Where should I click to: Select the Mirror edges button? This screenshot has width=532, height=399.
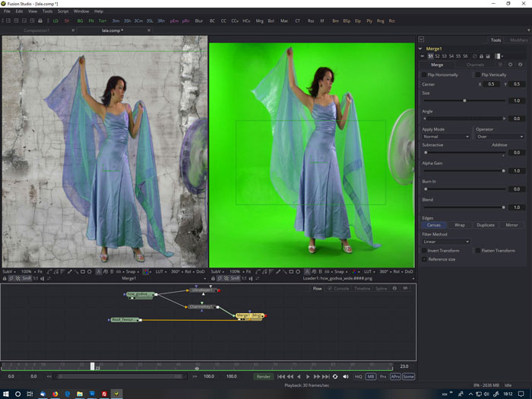[511, 225]
